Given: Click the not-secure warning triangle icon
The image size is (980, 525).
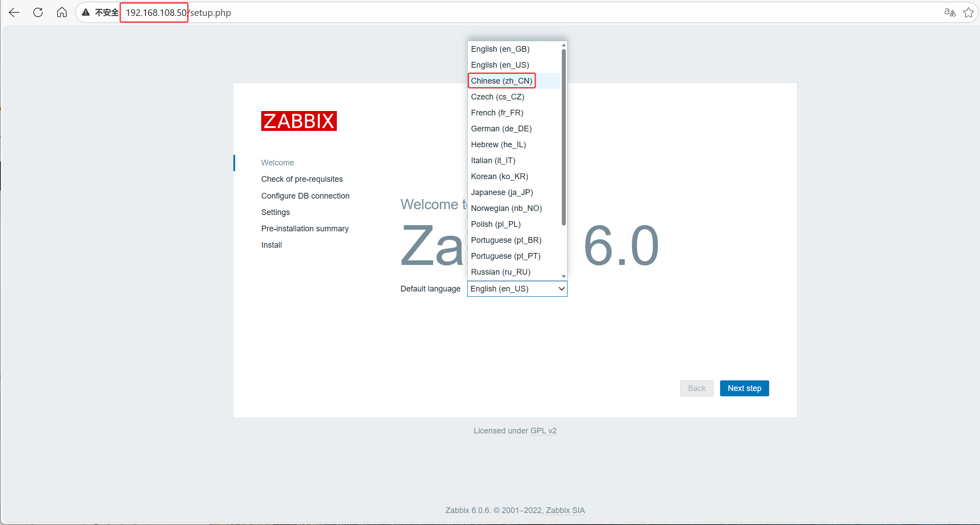Looking at the screenshot, I should coord(86,12).
